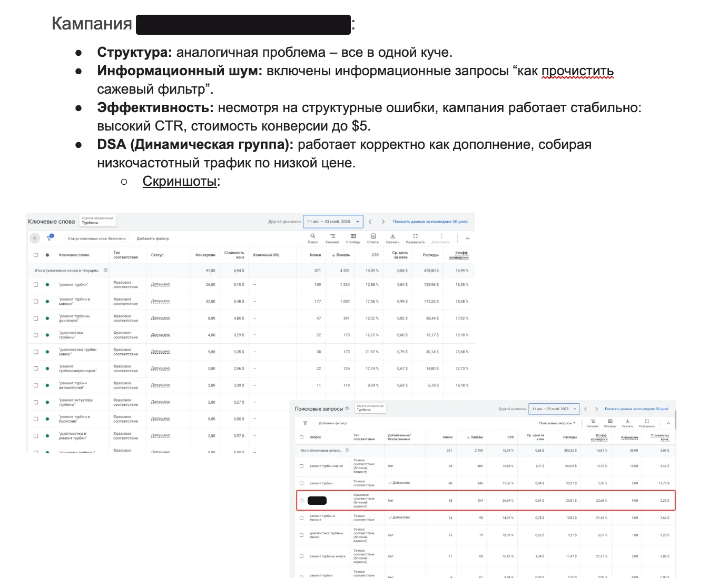
Task: Click the plus button in Ключевые слова panel
Action: tap(35, 238)
